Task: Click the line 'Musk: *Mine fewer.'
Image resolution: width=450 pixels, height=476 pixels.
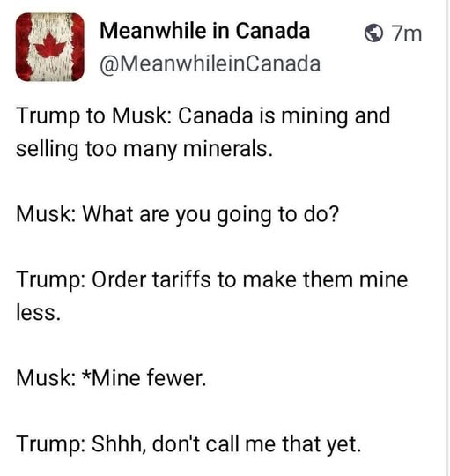Action: click(111, 378)
